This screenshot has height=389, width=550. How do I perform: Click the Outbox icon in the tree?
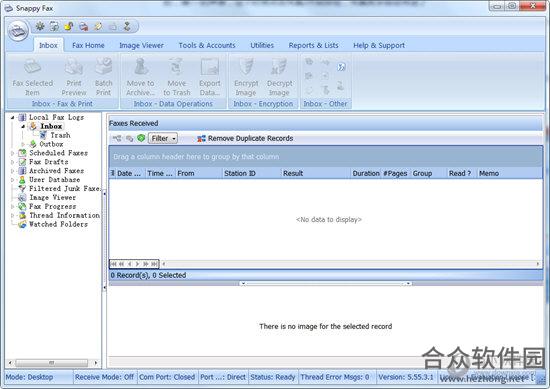[x=33, y=144]
